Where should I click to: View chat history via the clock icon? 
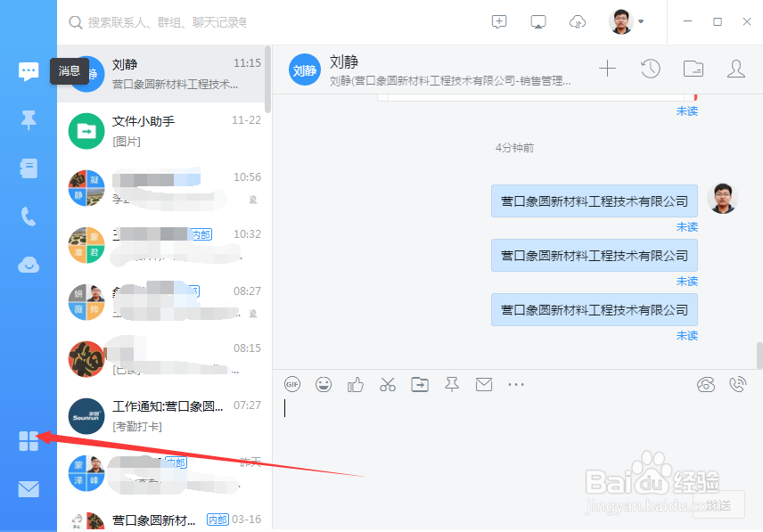click(650, 69)
